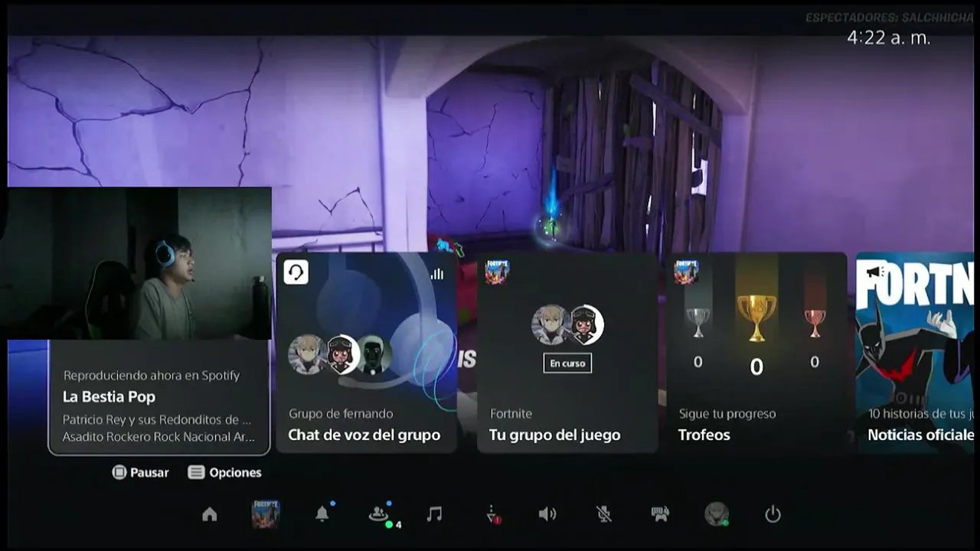Open the Accessories controller icon
Screen dimensions: 980x551
(x=660, y=514)
